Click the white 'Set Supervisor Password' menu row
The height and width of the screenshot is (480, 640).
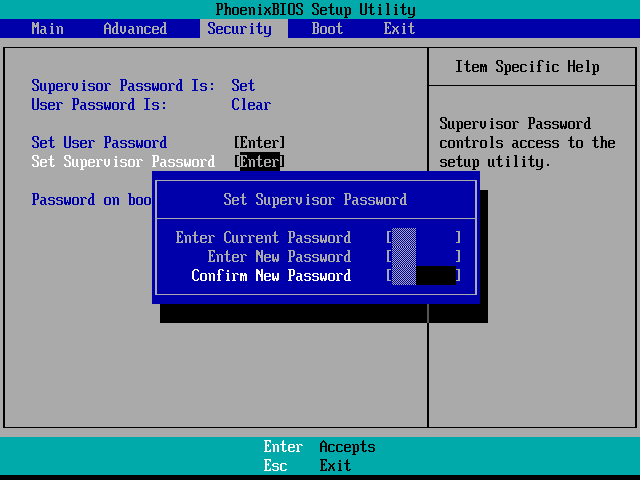pos(123,162)
